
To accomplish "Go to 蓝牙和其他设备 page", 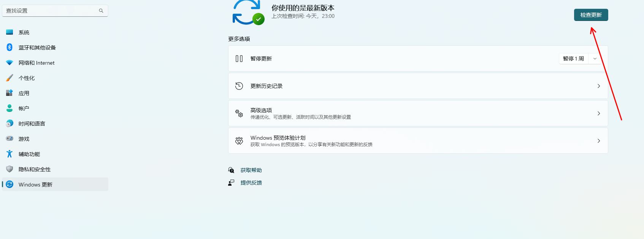I will coord(55,48).
